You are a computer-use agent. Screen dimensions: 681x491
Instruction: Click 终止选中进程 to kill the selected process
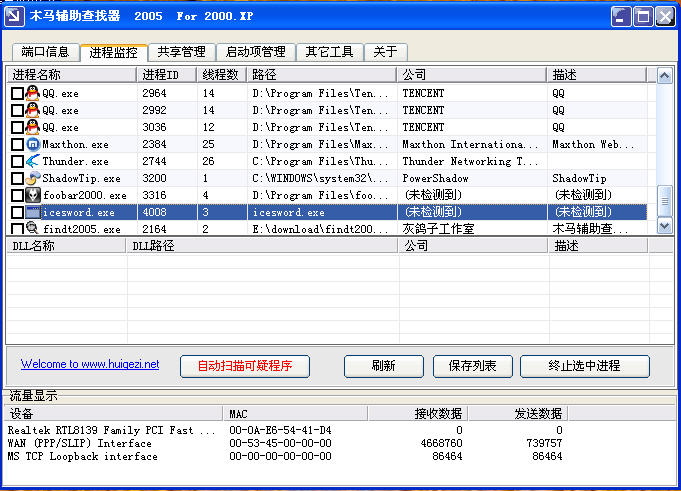click(585, 366)
